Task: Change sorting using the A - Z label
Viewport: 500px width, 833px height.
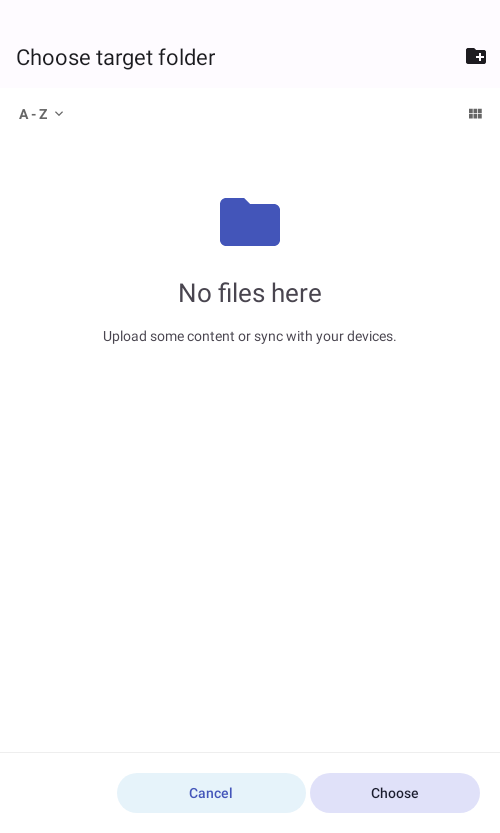Action: pyautogui.click(x=33, y=114)
